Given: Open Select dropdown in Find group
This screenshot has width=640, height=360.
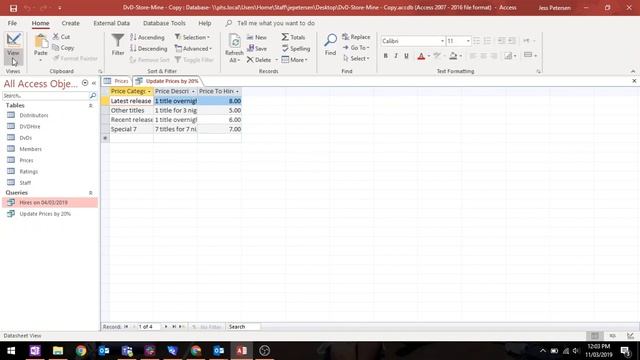Looking at the screenshot, I should [356, 58].
